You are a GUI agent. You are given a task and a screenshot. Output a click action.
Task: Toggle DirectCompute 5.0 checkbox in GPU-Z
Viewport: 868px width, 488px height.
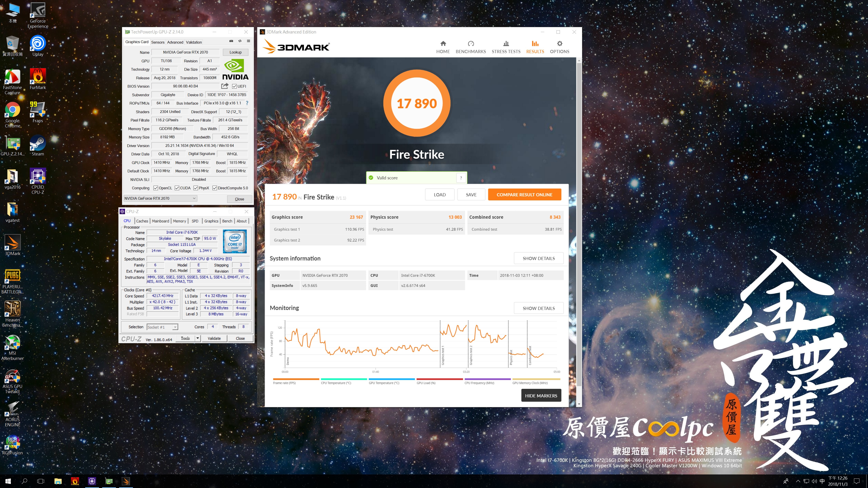(215, 188)
